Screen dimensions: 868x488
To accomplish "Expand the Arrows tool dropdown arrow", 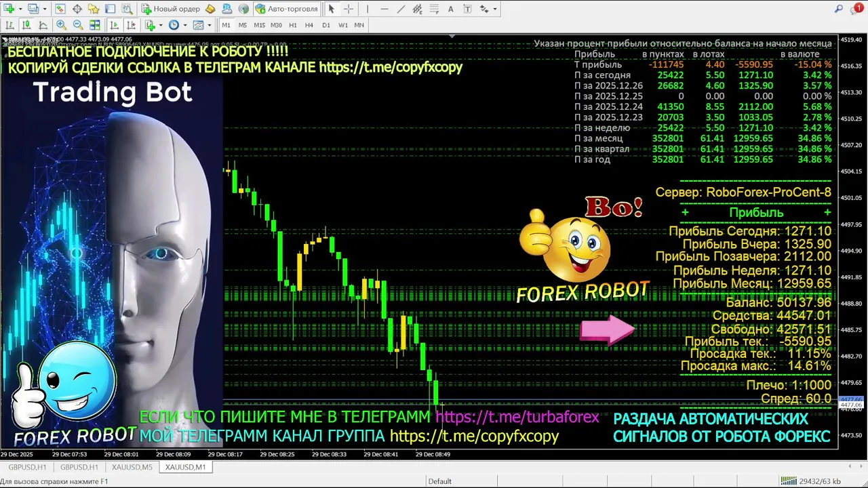I will 495,9.
